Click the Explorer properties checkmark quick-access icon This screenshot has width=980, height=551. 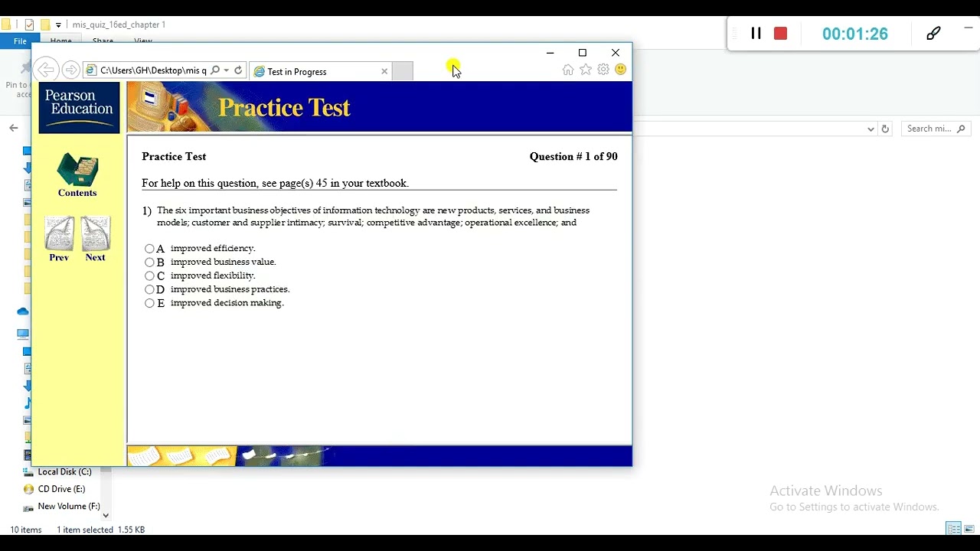pyautogui.click(x=29, y=24)
